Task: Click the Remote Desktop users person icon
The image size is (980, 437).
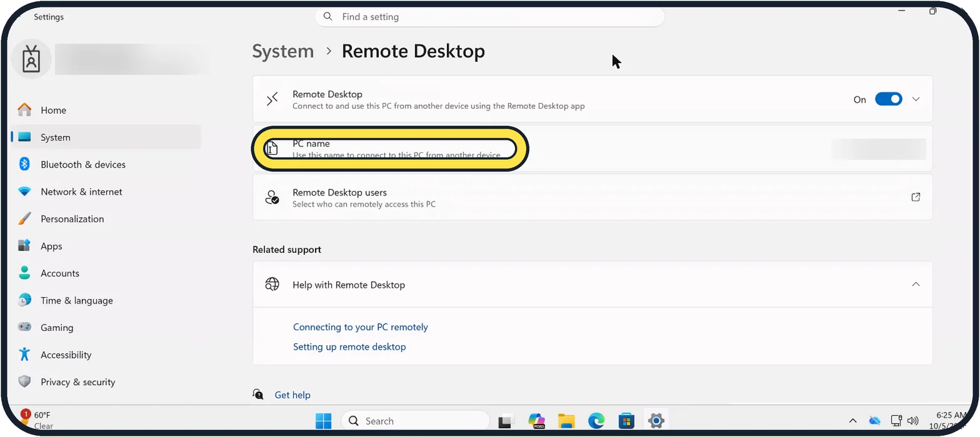Action: pyautogui.click(x=272, y=197)
